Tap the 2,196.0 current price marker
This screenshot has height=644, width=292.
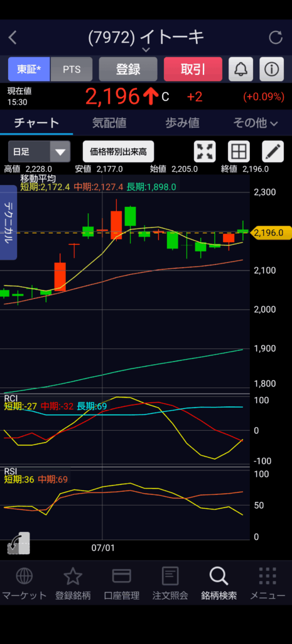coord(271,233)
